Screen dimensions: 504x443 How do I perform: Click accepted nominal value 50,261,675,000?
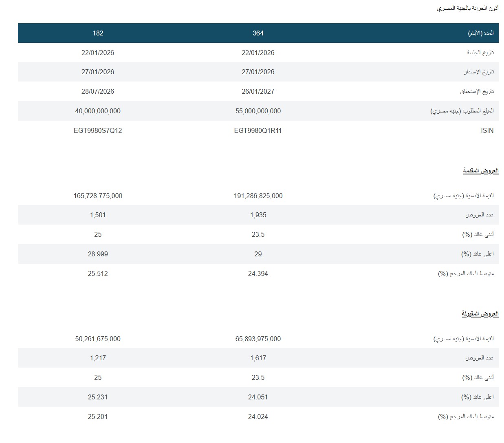click(98, 339)
